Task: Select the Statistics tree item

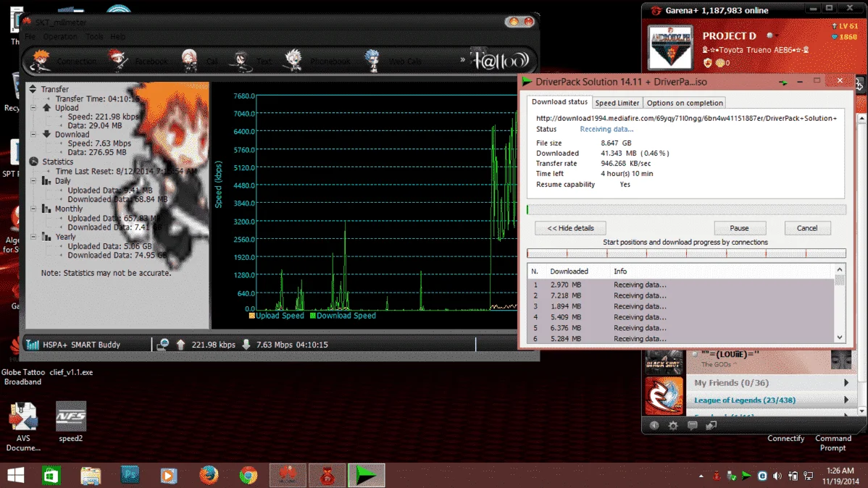Action: [57, 161]
